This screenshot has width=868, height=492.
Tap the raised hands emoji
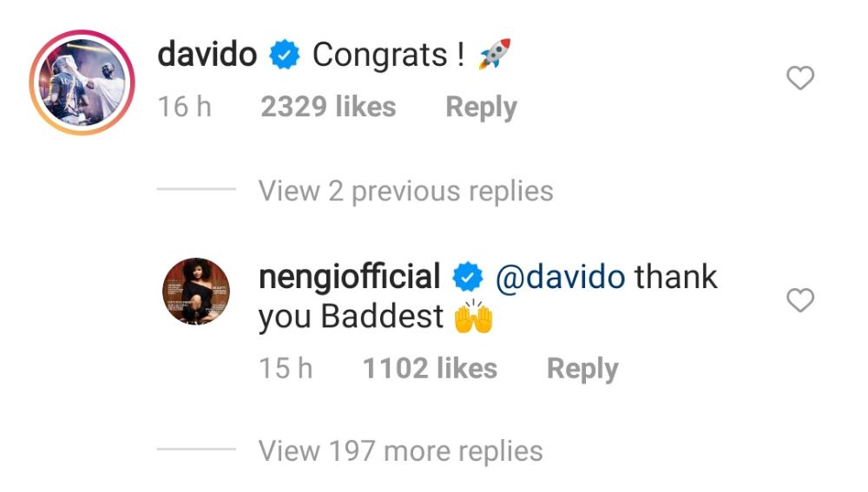pos(473,318)
